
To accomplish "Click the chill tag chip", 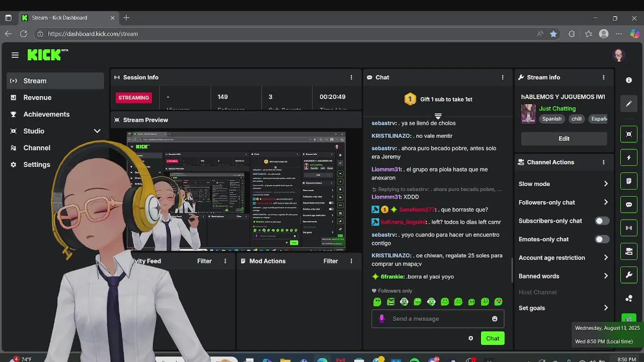I will pyautogui.click(x=577, y=119).
